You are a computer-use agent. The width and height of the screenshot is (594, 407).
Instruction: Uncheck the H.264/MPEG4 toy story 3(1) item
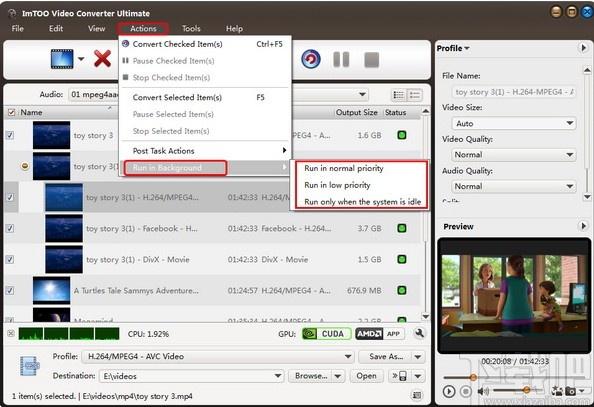10,197
